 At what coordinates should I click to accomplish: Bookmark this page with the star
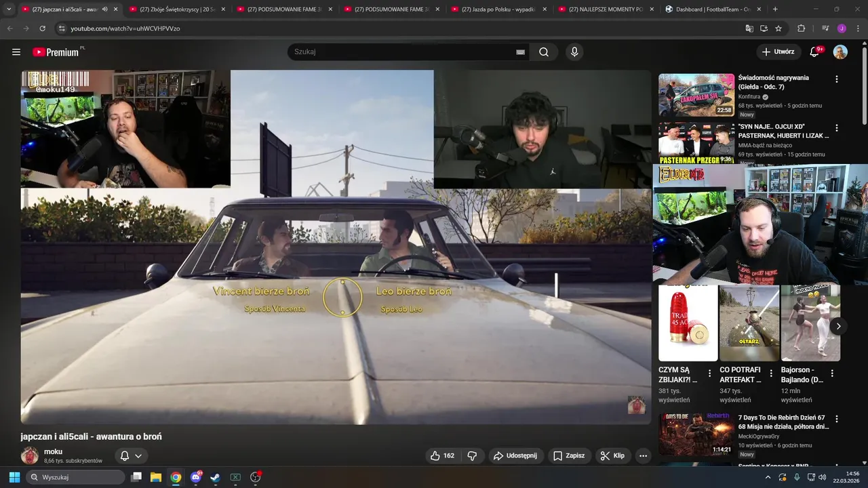coord(778,28)
